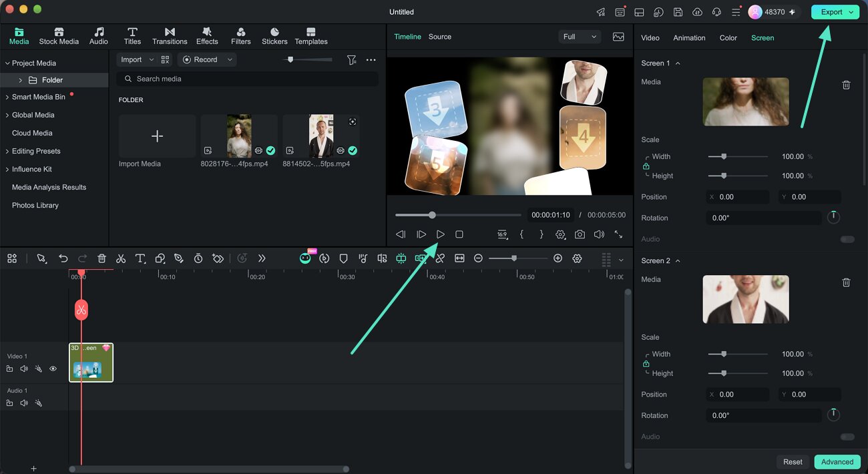Click the save project icon in title bar
The height and width of the screenshot is (474, 868).
(678, 12)
